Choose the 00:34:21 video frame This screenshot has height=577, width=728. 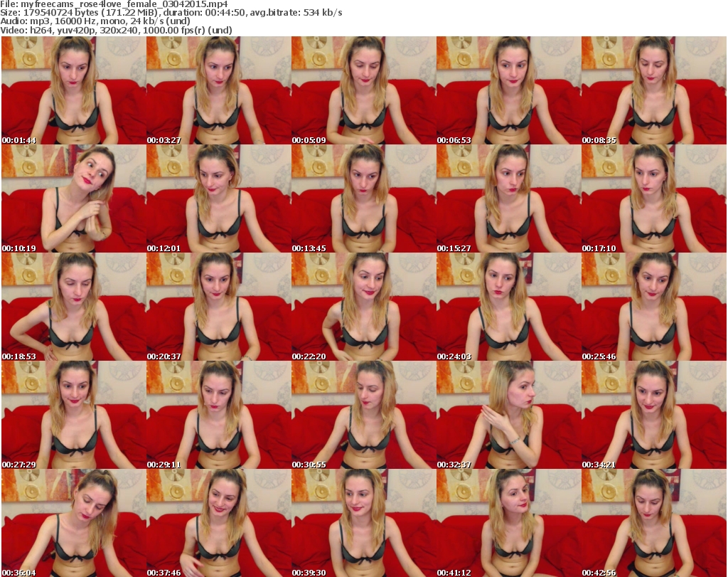pos(654,415)
